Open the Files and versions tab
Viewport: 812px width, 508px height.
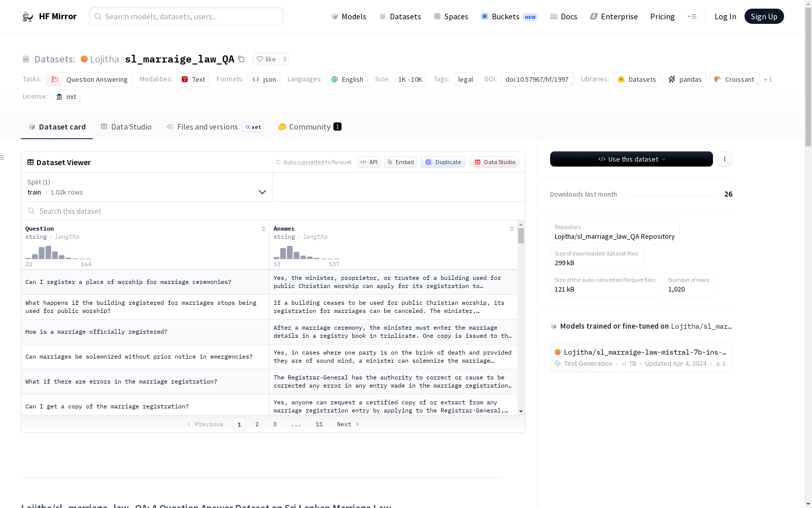(215, 127)
